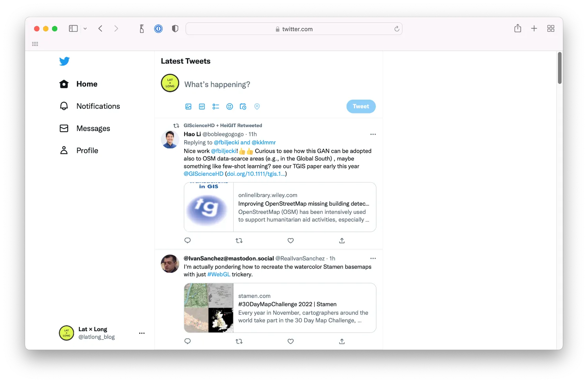Toggle the Safari sidebar
This screenshot has height=383, width=588.
(73, 28)
